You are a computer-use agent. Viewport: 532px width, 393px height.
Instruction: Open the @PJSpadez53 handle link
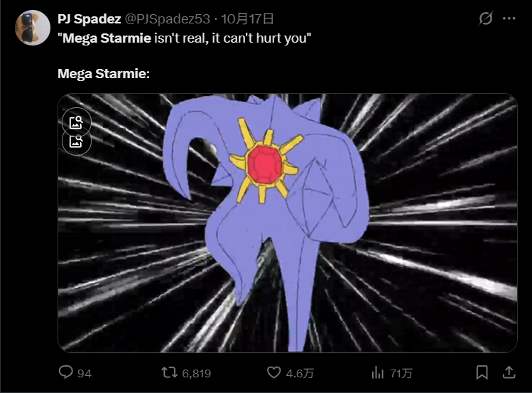(168, 19)
